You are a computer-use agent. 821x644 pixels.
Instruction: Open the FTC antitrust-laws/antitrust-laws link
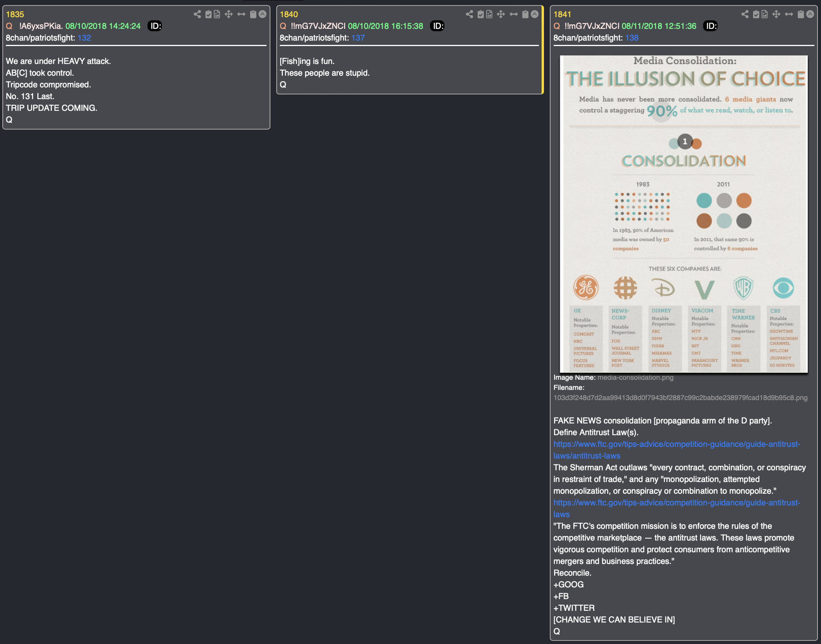coord(677,450)
